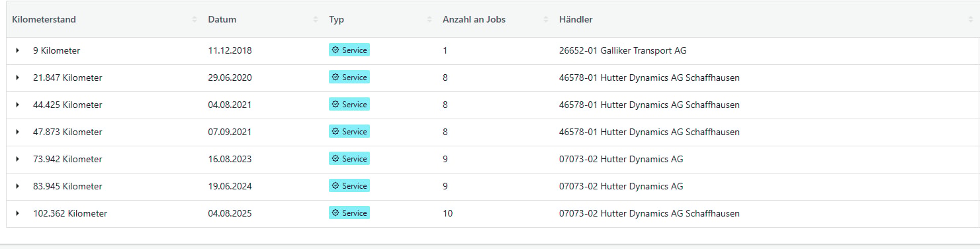This screenshot has width=980, height=249.
Task: Click Service badge for 16.08.2023
Action: tap(349, 158)
